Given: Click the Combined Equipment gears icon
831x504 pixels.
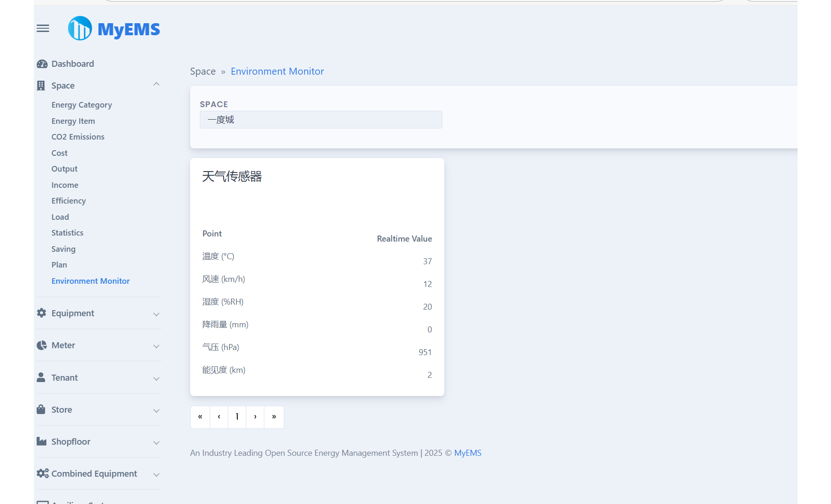Looking at the screenshot, I should [42, 473].
